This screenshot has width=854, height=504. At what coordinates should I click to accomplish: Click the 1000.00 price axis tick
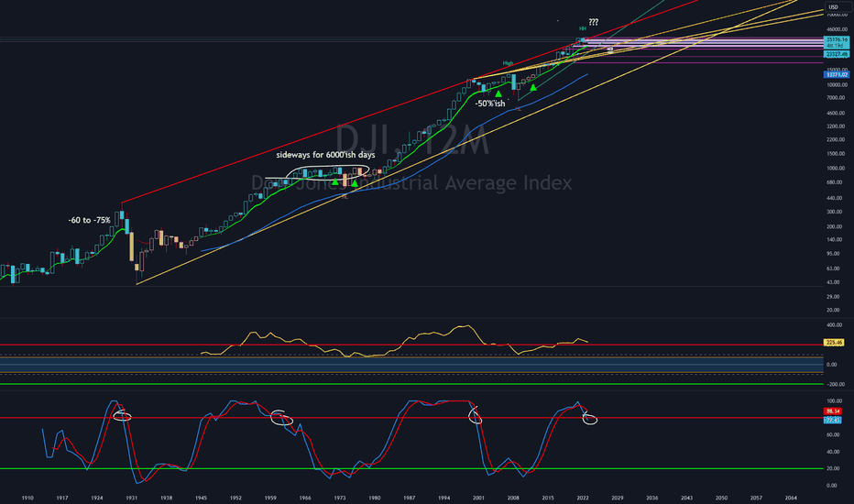pyautogui.click(x=836, y=169)
